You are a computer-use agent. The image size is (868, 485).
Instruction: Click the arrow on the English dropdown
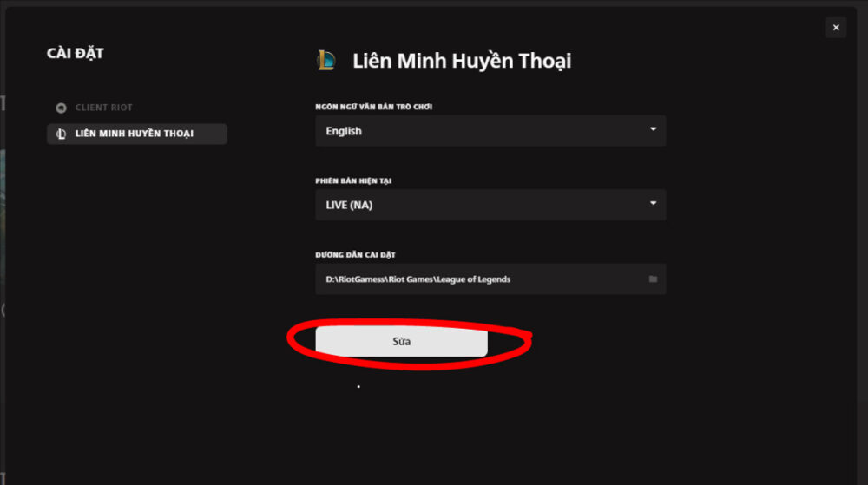click(x=654, y=129)
